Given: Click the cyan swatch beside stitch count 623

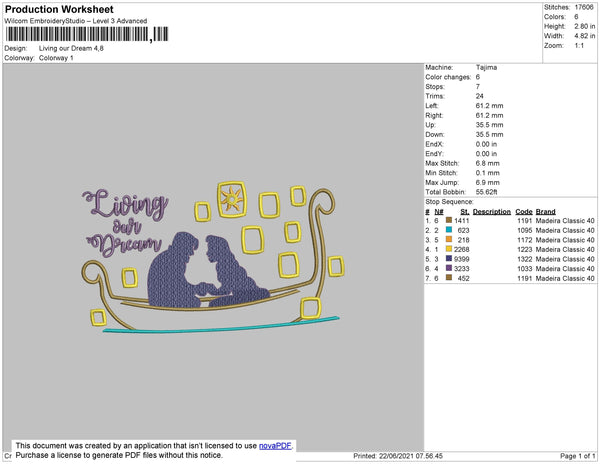Looking at the screenshot, I should click(449, 230).
